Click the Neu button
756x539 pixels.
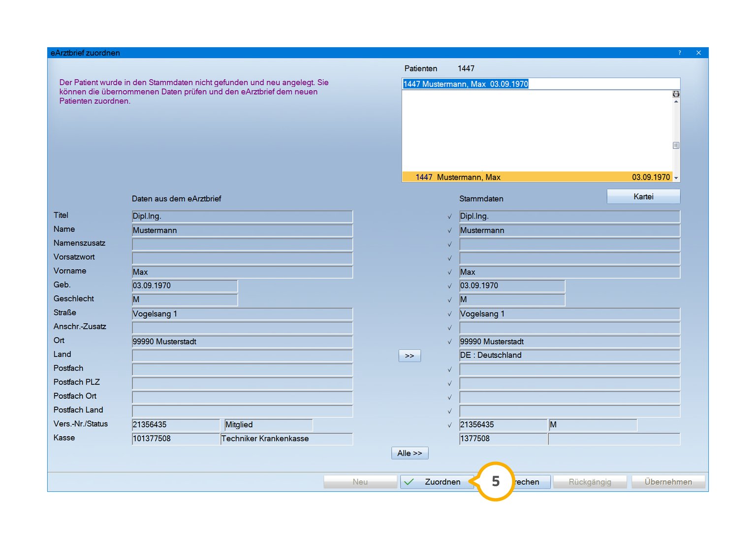coord(360,482)
